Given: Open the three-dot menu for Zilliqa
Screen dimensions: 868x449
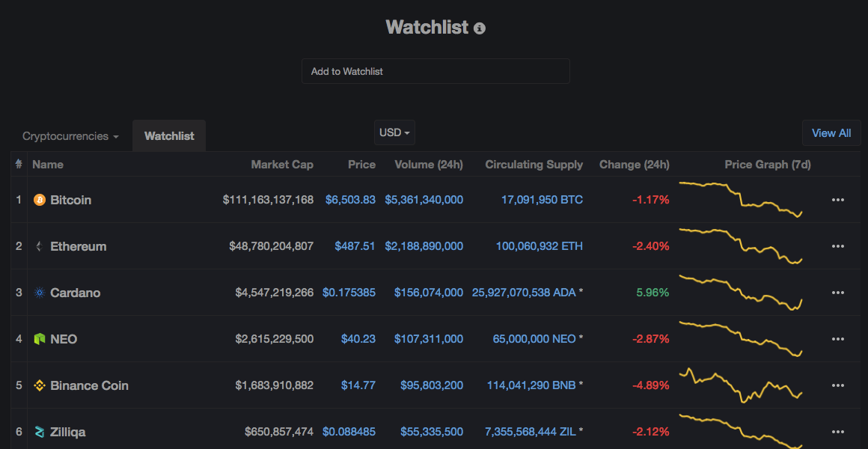Looking at the screenshot, I should [x=837, y=431].
